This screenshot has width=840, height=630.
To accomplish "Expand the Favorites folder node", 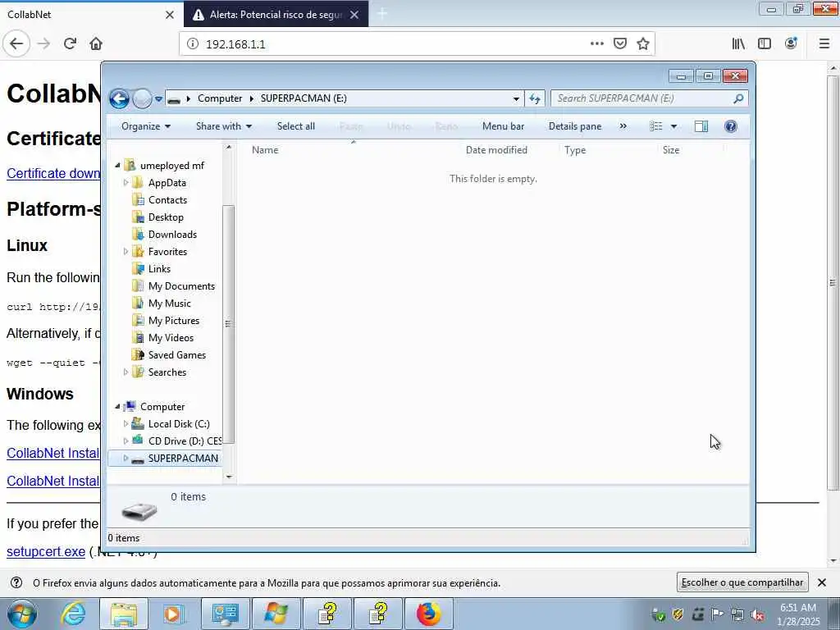I will click(126, 251).
